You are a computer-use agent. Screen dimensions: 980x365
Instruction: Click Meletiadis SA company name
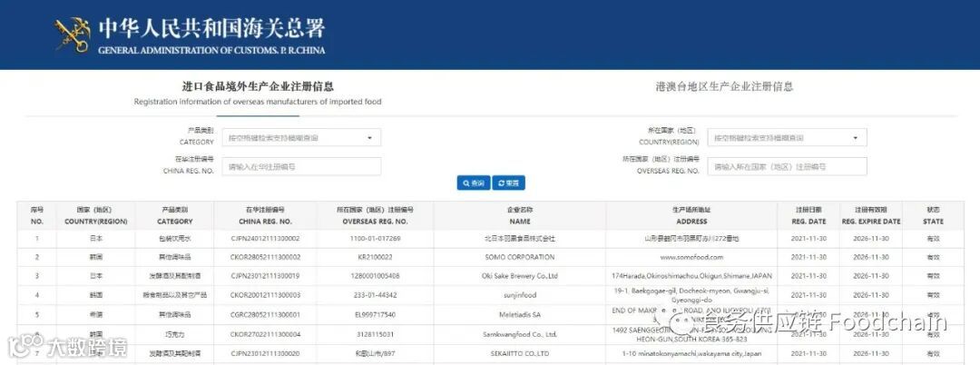519,314
